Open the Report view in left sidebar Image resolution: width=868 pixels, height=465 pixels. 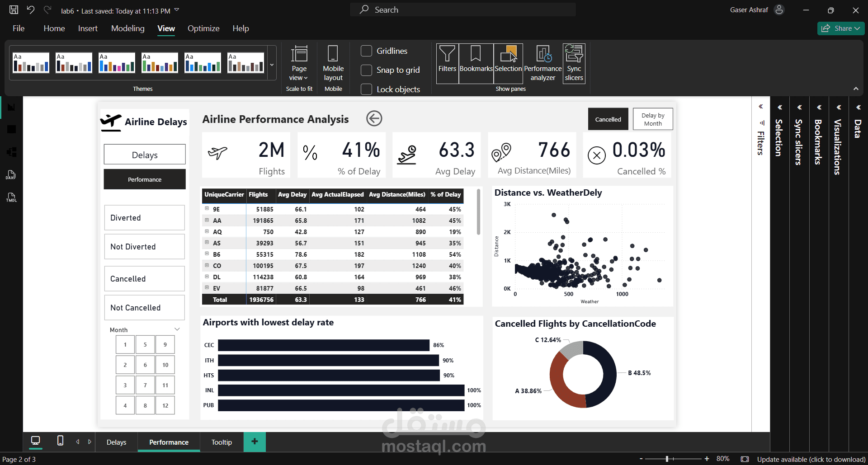(11, 107)
